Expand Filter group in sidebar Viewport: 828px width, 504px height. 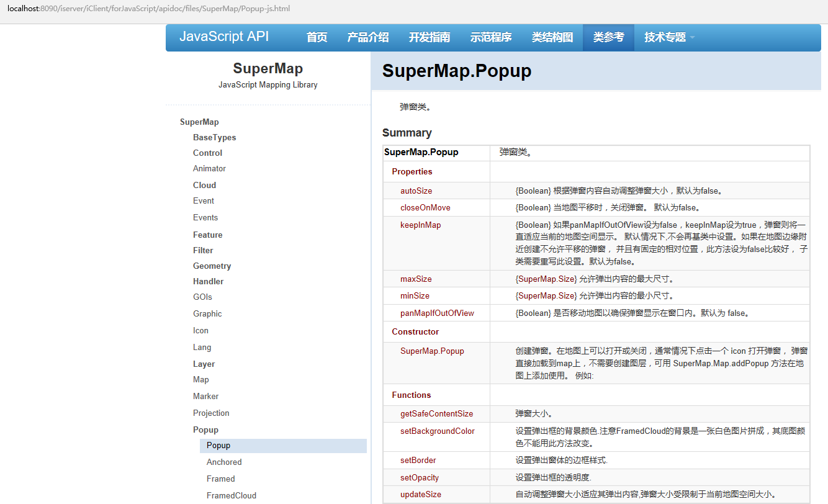[203, 251]
